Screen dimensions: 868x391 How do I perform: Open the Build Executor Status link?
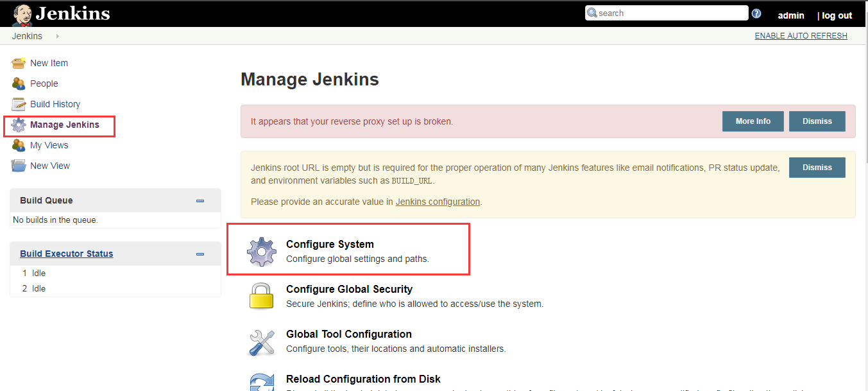(x=67, y=254)
